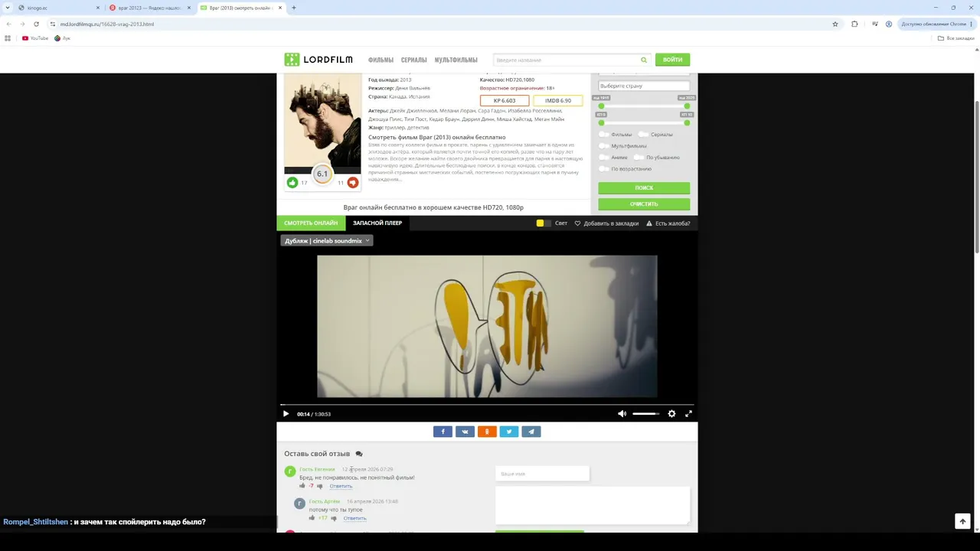Thumbs-up the comment by Гость Евгения
Viewport: 980px width, 551px height.
[x=302, y=486]
